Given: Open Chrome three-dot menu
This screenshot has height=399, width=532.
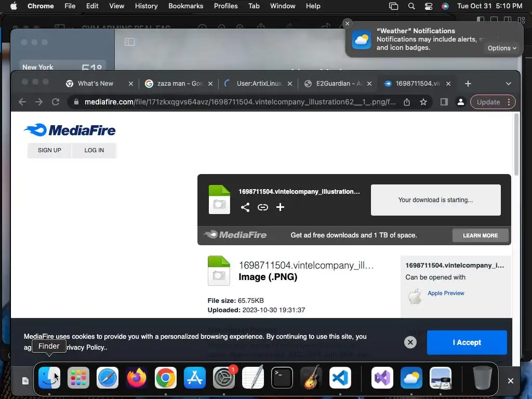Looking at the screenshot, I should click(509, 102).
